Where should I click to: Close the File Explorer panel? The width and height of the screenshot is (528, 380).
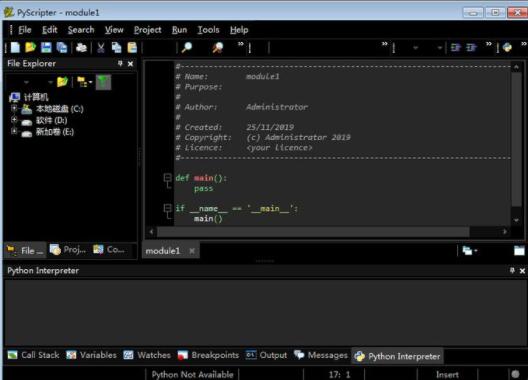pos(130,64)
